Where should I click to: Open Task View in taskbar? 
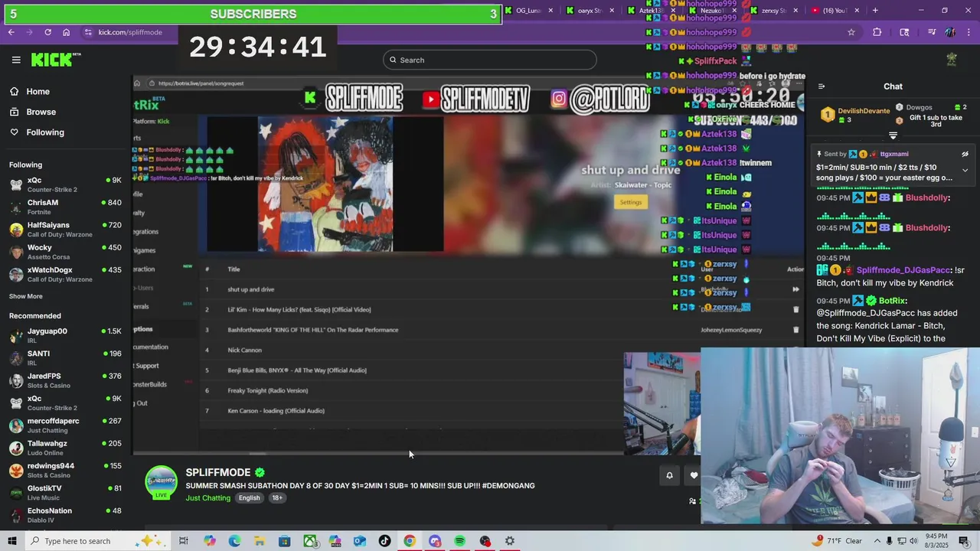pos(184,541)
